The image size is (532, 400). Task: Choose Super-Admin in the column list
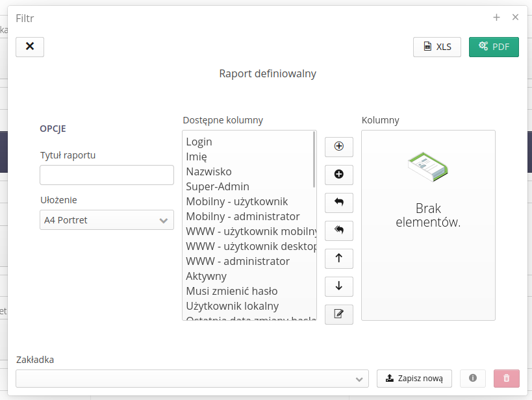point(217,186)
